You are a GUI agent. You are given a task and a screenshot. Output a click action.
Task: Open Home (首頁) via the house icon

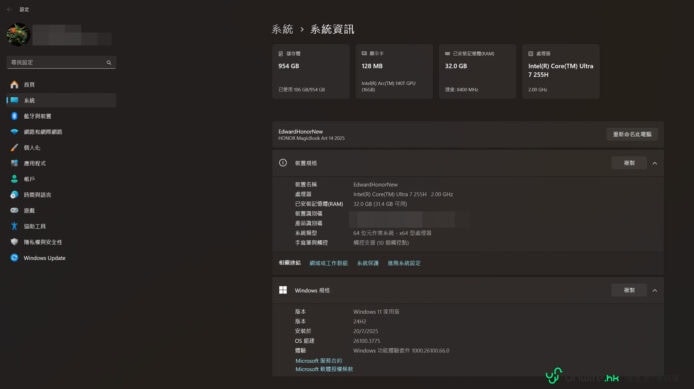14,85
